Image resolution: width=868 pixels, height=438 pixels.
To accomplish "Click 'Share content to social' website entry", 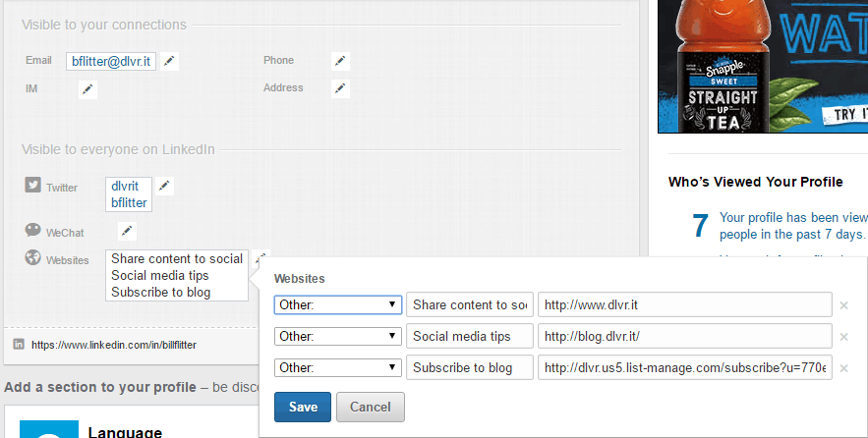I will (x=177, y=259).
